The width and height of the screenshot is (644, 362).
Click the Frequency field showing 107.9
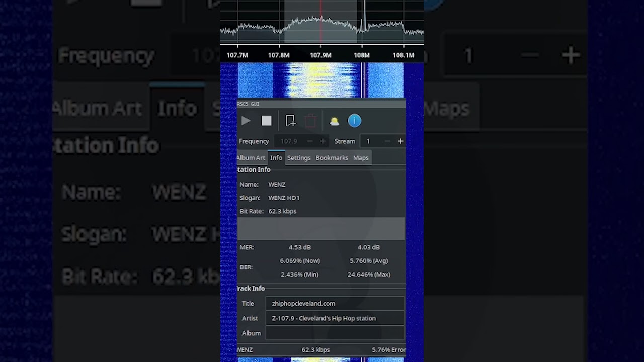(289, 141)
